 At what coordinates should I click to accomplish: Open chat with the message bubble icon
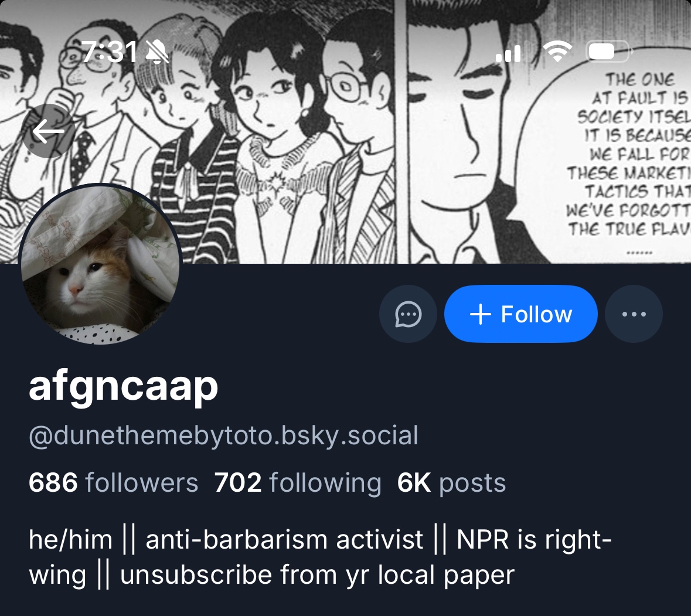coord(408,314)
